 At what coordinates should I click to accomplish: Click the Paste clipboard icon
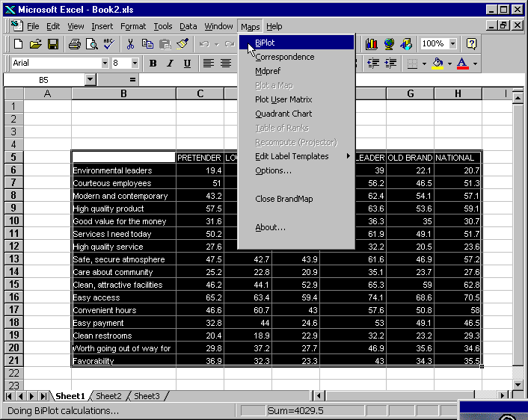pyautogui.click(x=165, y=44)
